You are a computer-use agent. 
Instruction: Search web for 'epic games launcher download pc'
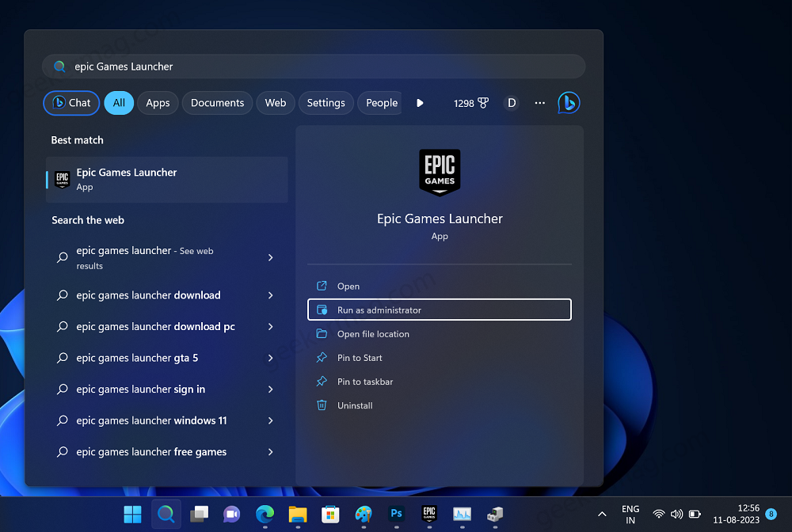point(166,327)
